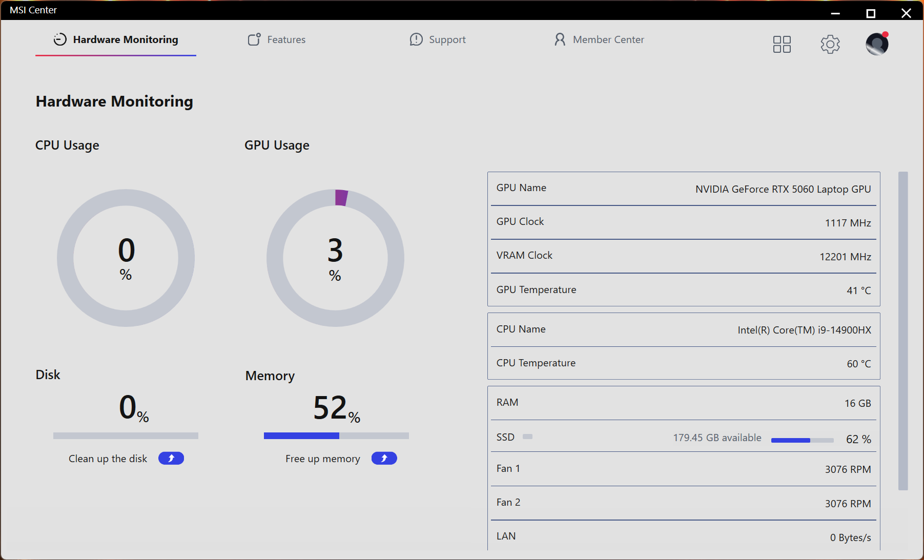Click the GPU Usage circular gauge
924x560 pixels.
[x=335, y=258]
